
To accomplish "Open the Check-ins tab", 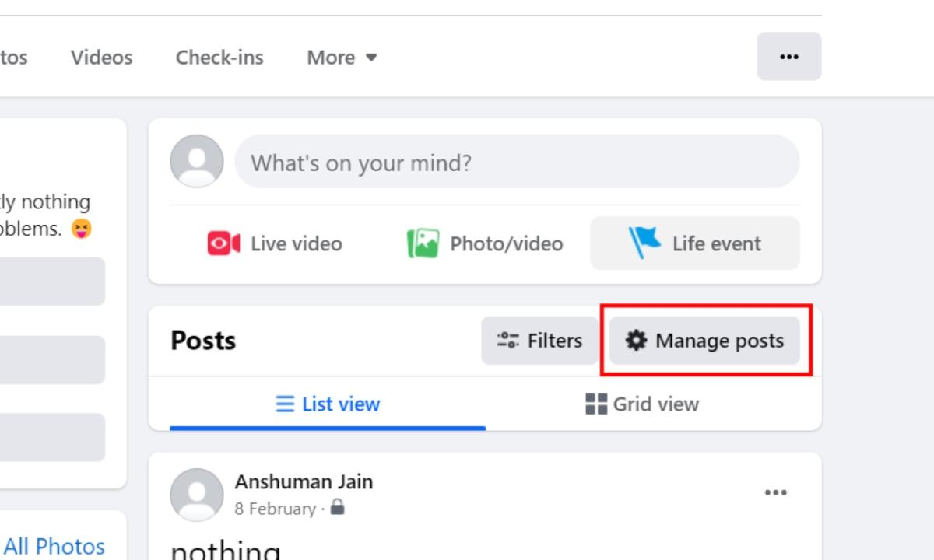I will [219, 56].
